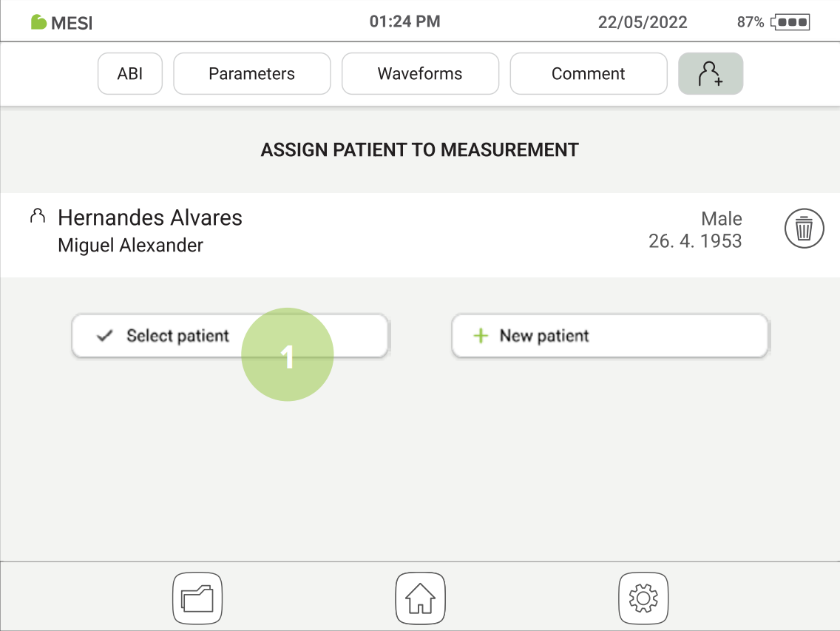This screenshot has height=631, width=840.
Task: Switch to the ABI tab
Action: [x=129, y=73]
